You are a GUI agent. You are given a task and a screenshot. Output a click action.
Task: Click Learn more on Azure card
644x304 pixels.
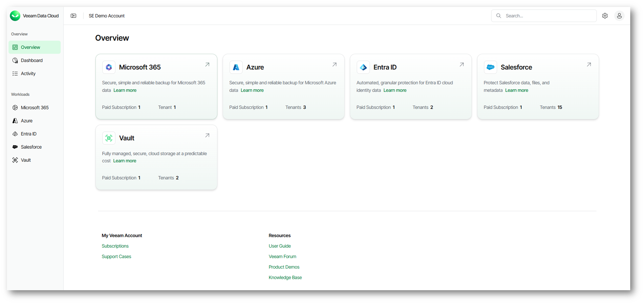(252, 90)
